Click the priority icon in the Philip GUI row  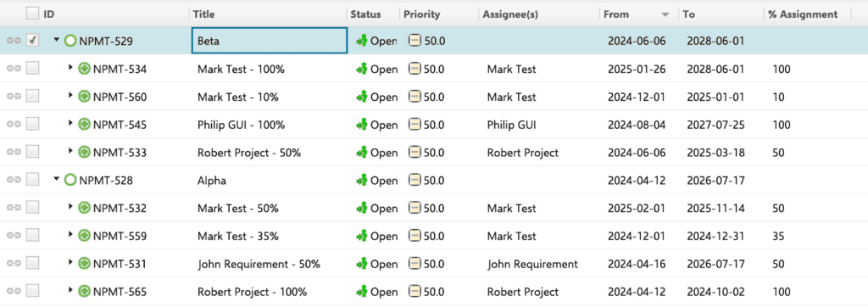coord(415,125)
